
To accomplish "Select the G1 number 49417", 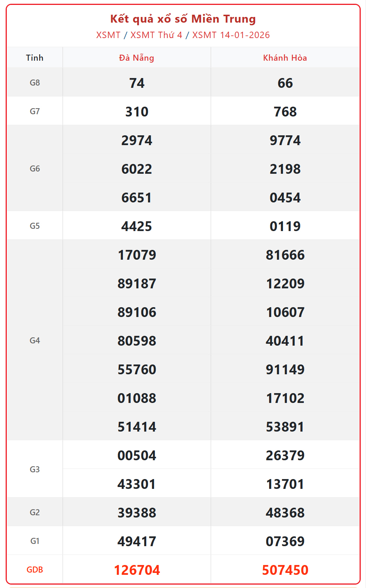I will [x=137, y=541].
